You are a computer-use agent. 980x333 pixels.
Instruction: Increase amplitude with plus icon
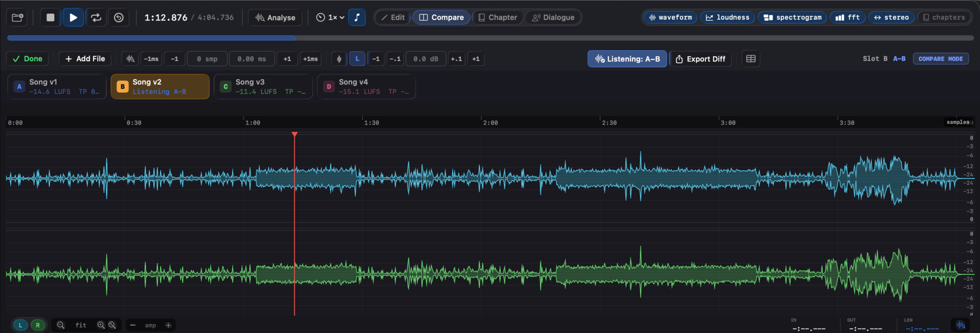pyautogui.click(x=168, y=325)
